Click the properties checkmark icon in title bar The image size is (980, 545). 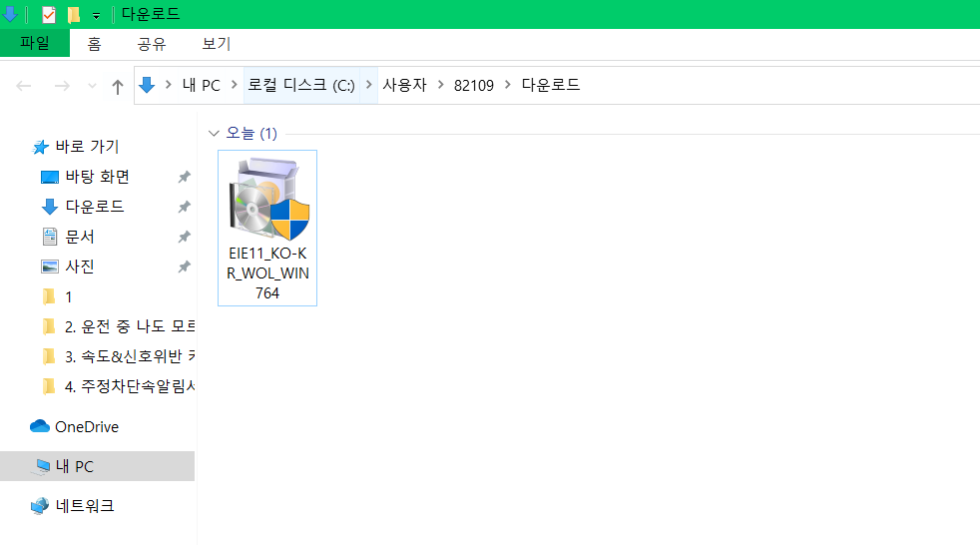[x=48, y=14]
